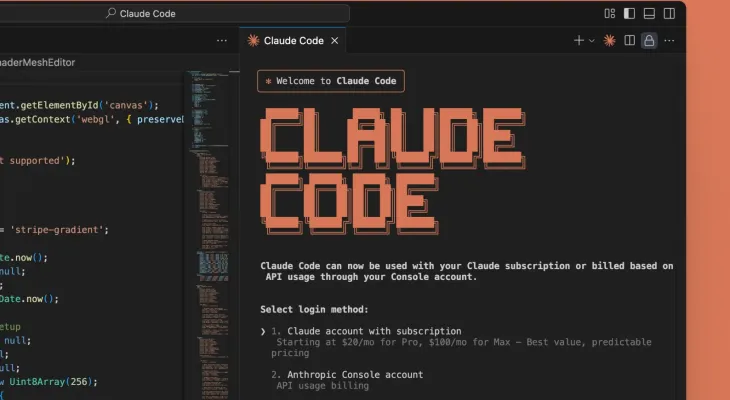Viewport: 730px width, 400px height.
Task: Expand the dropdown chevron beside plus icon
Action: (x=591, y=41)
